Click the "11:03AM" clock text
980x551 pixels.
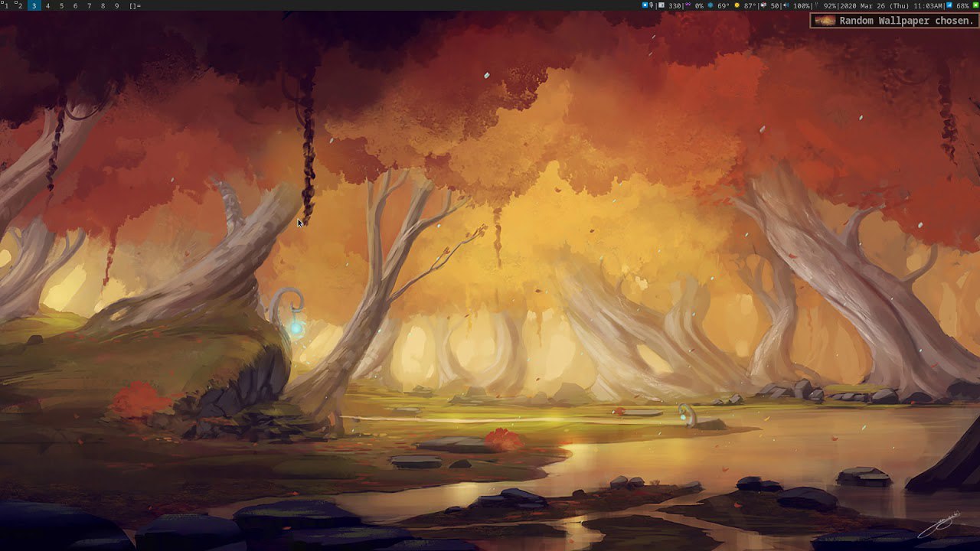point(928,5)
